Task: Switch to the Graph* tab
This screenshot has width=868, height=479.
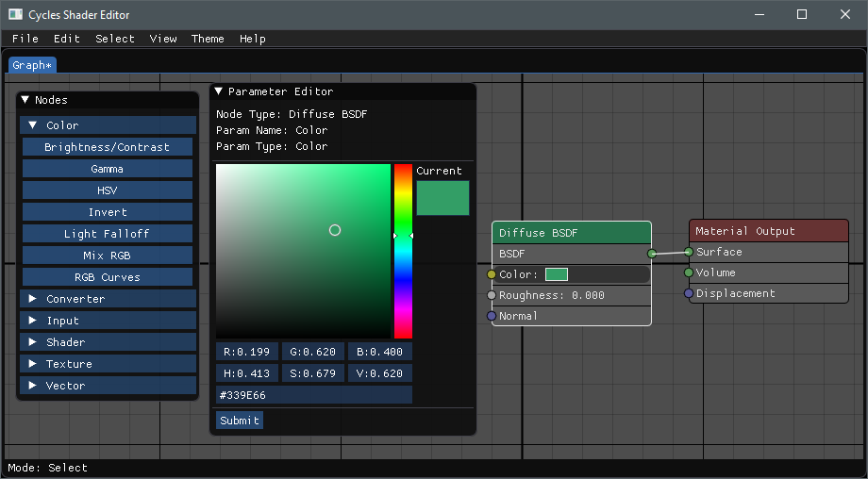Action: (32, 65)
